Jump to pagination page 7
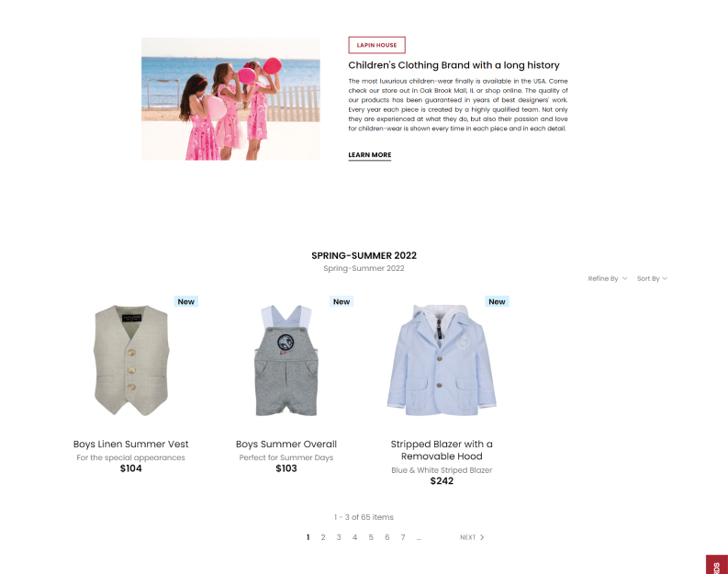 (403, 537)
